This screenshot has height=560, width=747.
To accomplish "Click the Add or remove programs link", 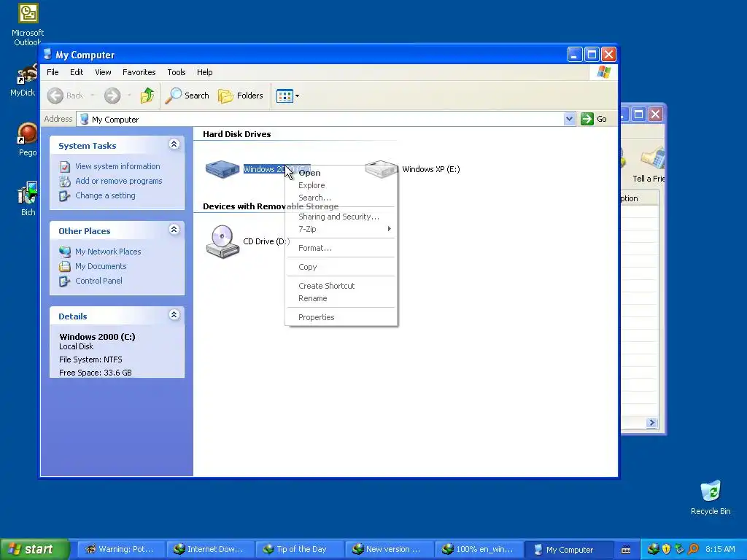I will click(119, 181).
